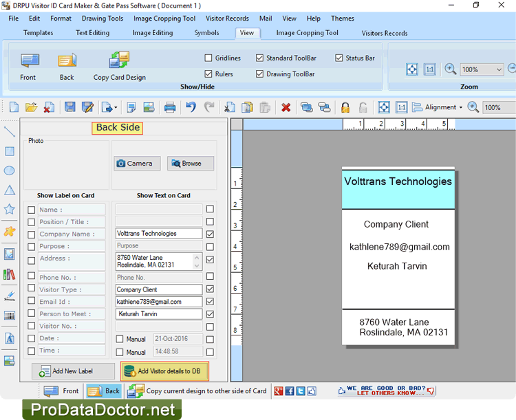
Task: Expand the Export dropdown arrow in toolbar
Action: [116, 107]
